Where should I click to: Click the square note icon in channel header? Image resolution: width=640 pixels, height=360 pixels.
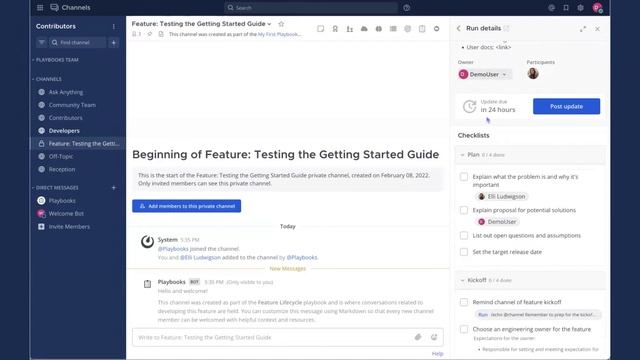[x=320, y=29]
